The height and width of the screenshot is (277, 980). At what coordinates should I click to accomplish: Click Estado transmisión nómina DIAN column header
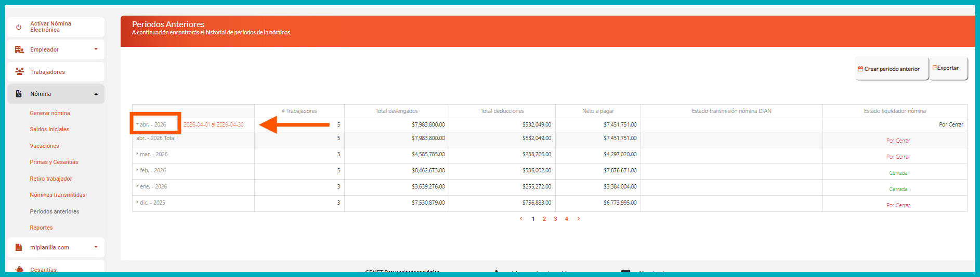click(731, 111)
